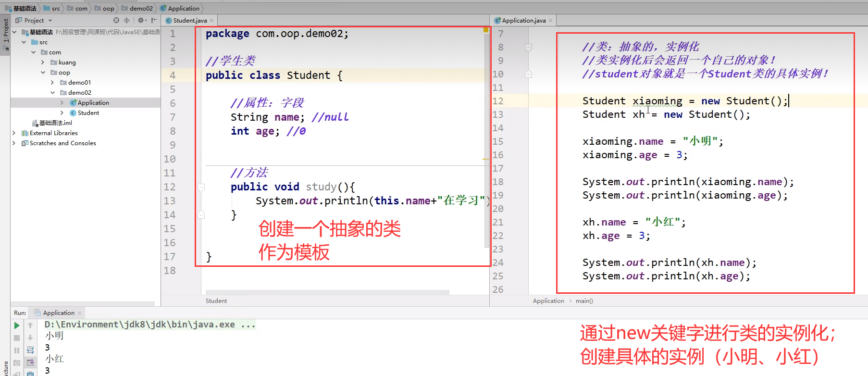Select 基础语法.iml file in tree

pos(56,123)
